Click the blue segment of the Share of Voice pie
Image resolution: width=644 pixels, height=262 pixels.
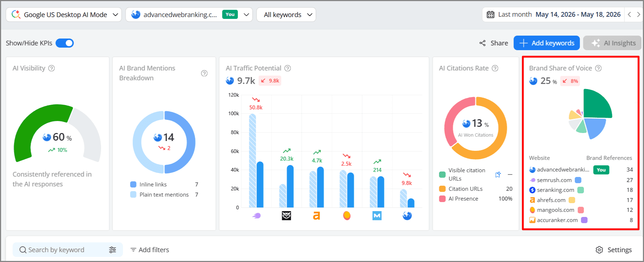click(x=595, y=128)
